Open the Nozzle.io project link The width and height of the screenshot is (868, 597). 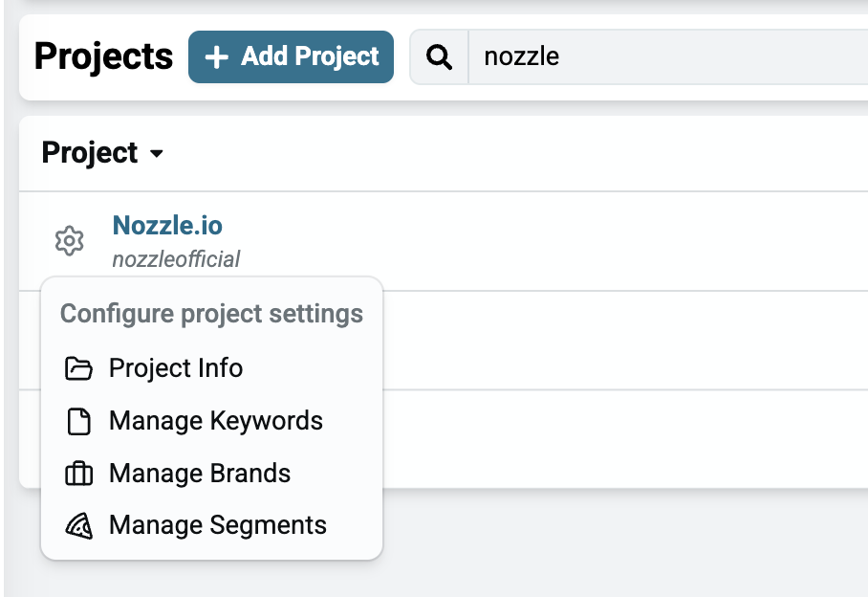point(167,226)
